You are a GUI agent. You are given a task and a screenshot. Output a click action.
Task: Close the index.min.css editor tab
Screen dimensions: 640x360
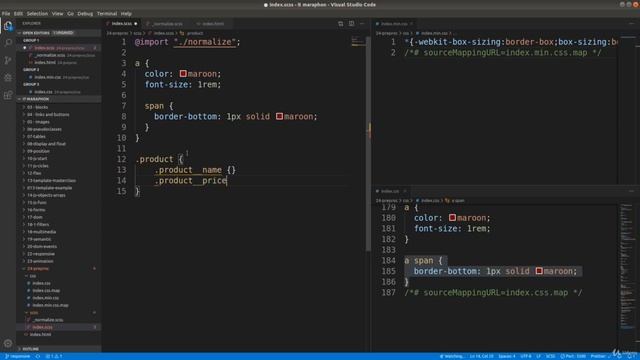click(411, 24)
